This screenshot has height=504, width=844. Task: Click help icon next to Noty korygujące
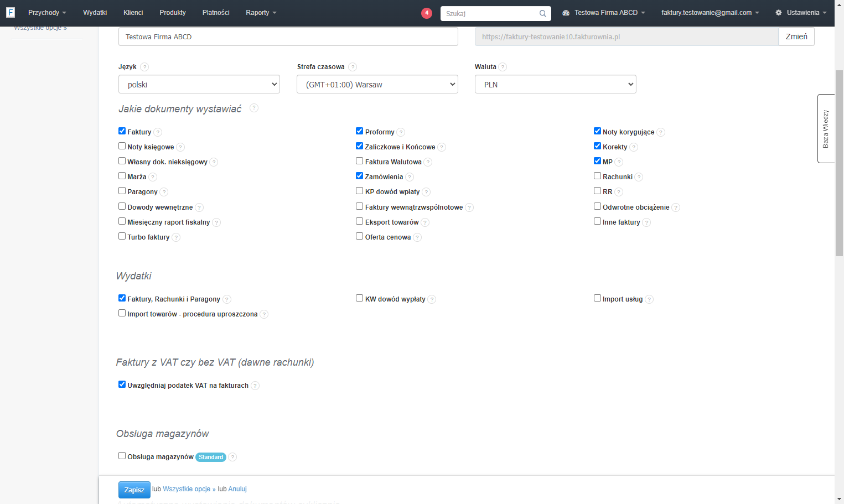tap(661, 132)
